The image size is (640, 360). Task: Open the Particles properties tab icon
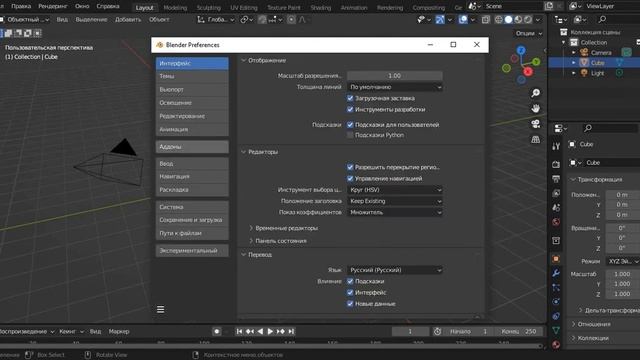(556, 287)
